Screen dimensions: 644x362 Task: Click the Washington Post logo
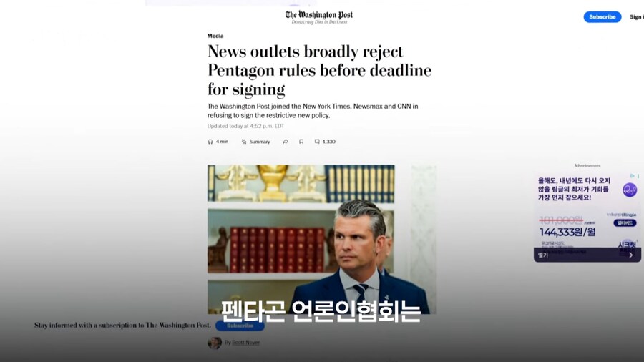[x=319, y=17]
